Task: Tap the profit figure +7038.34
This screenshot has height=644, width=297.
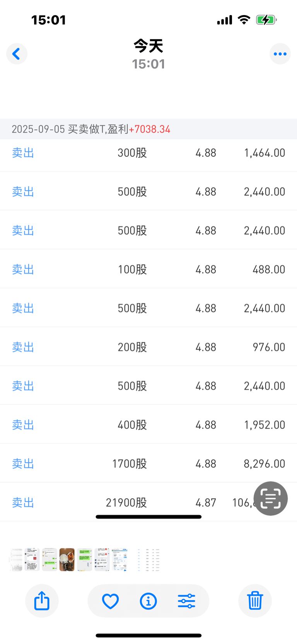Action: 150,129
